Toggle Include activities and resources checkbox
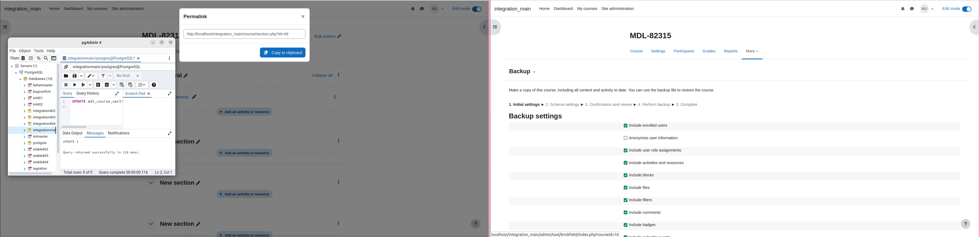 point(625,163)
